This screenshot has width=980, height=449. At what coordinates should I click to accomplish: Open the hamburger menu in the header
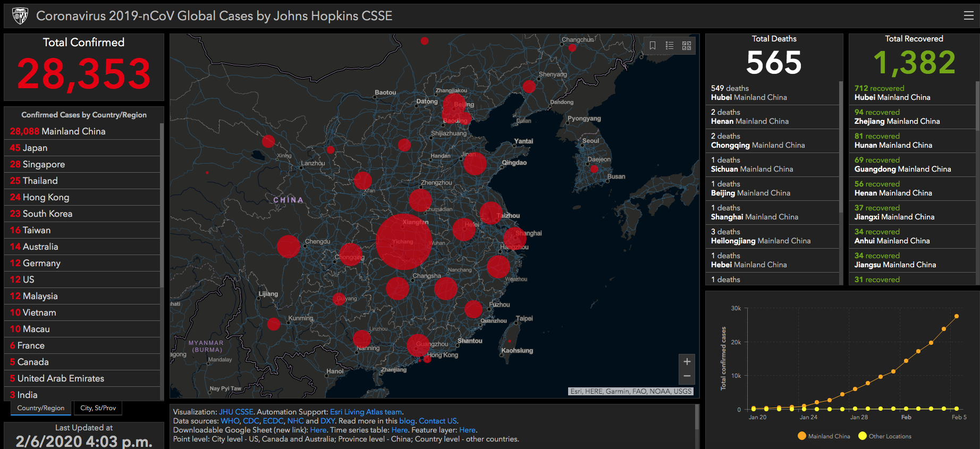click(968, 16)
